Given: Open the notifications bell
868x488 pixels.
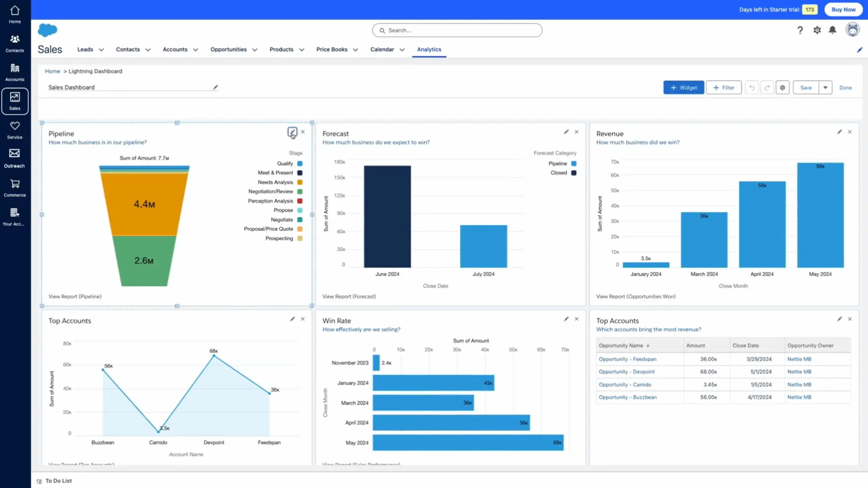Looking at the screenshot, I should [832, 30].
